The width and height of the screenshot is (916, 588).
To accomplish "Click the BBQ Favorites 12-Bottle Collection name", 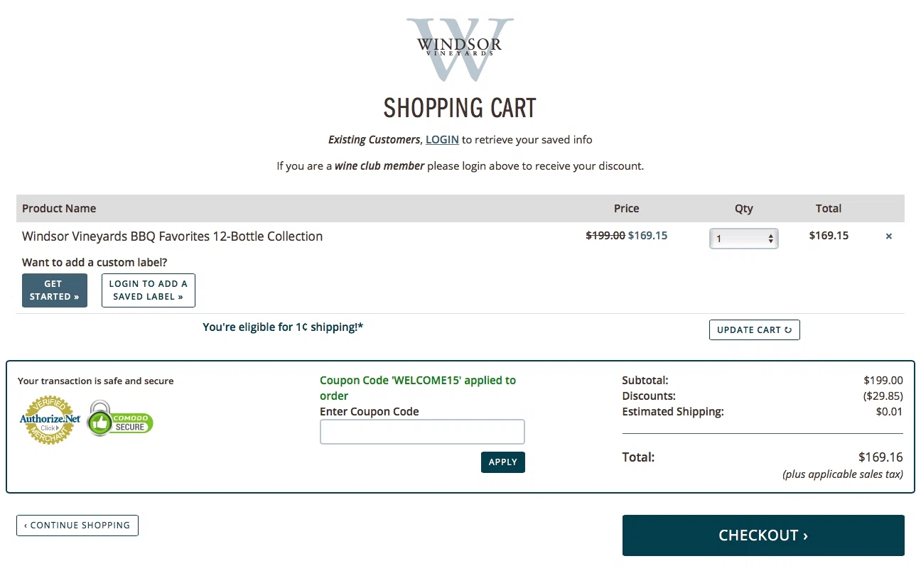I will click(x=172, y=236).
